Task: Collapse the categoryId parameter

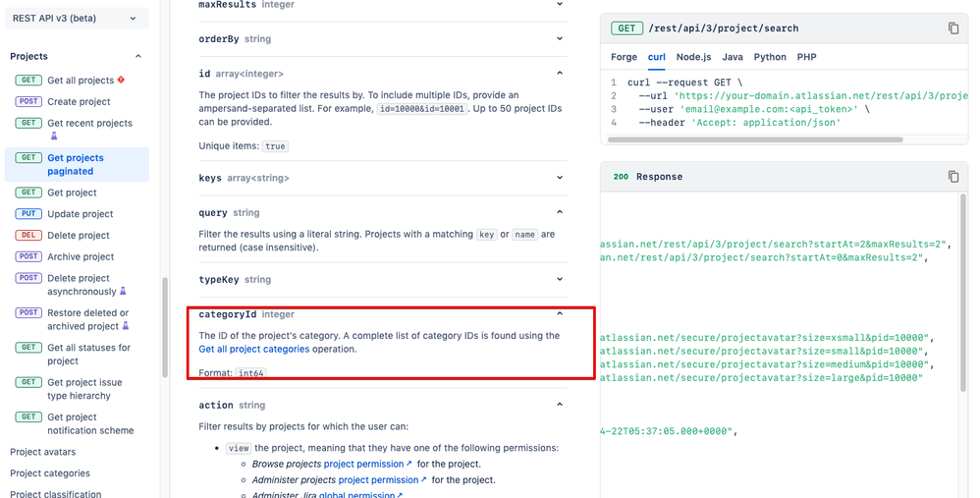Action: pyautogui.click(x=560, y=313)
